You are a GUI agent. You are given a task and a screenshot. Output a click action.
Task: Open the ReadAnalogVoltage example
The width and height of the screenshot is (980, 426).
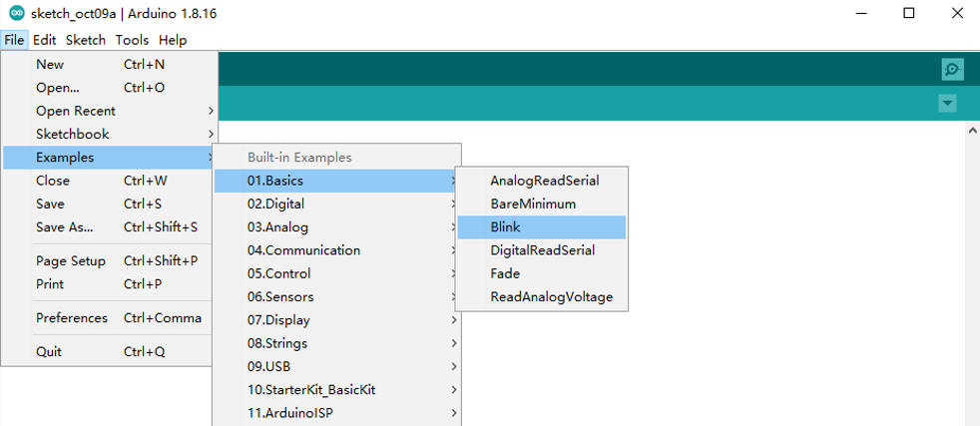[x=542, y=296]
